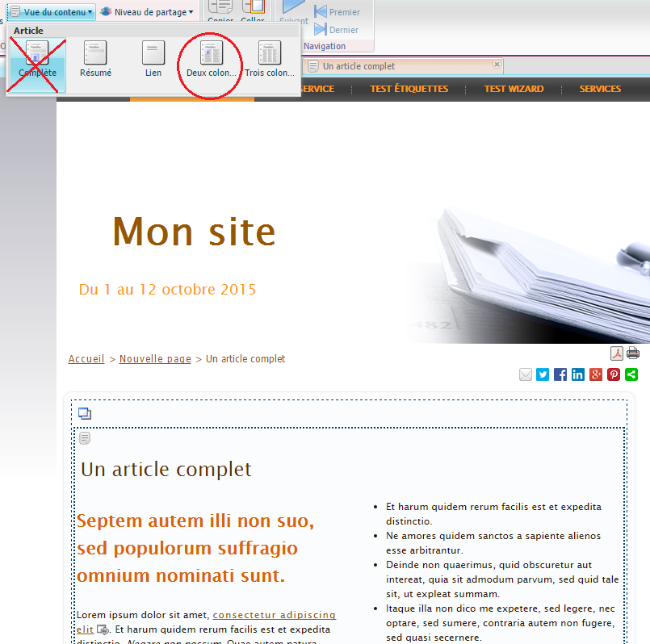
Task: Open the SERVICES site menu
Action: [600, 89]
